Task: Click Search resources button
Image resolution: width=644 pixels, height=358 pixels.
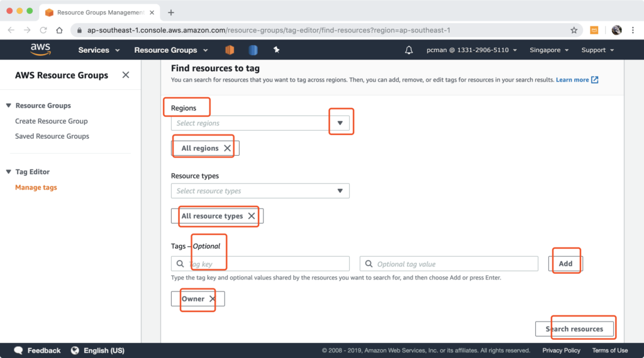Action: coord(574,329)
